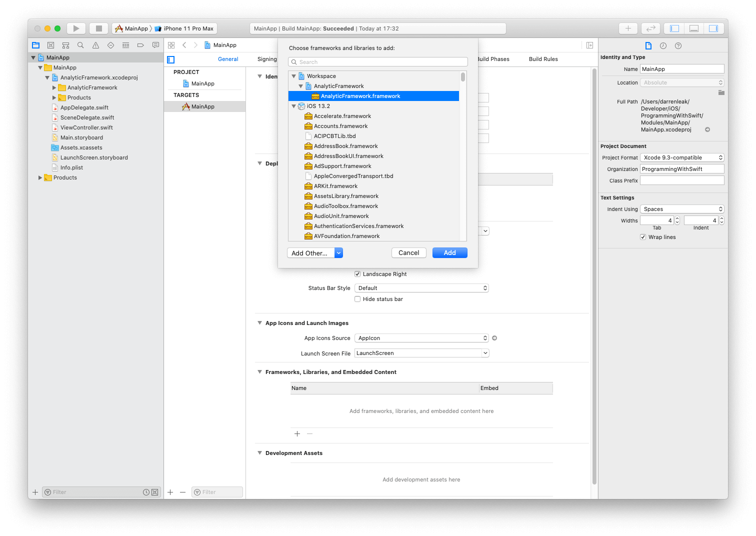756x536 pixels.
Task: Open the Add Other dropdown arrow
Action: (338, 253)
